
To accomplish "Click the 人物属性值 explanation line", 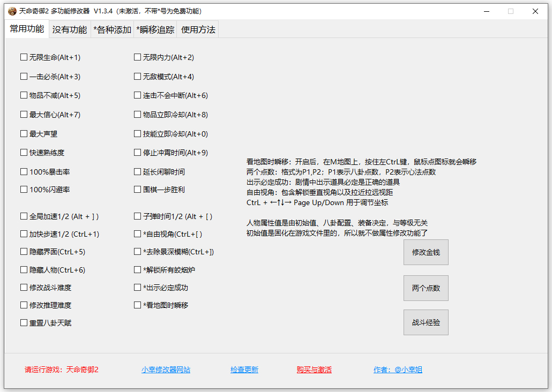I will tap(337, 223).
